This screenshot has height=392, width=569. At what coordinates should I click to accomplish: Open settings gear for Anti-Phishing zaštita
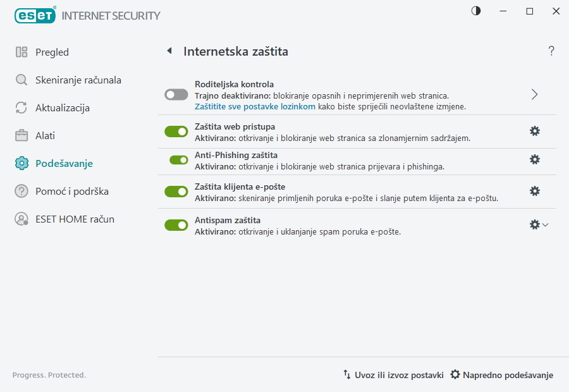click(535, 159)
